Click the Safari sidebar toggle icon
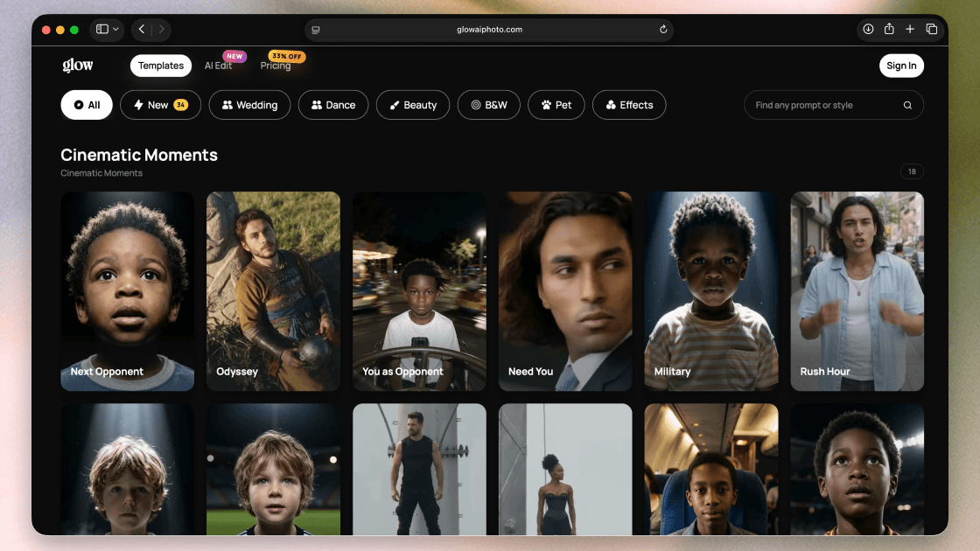 click(x=101, y=30)
